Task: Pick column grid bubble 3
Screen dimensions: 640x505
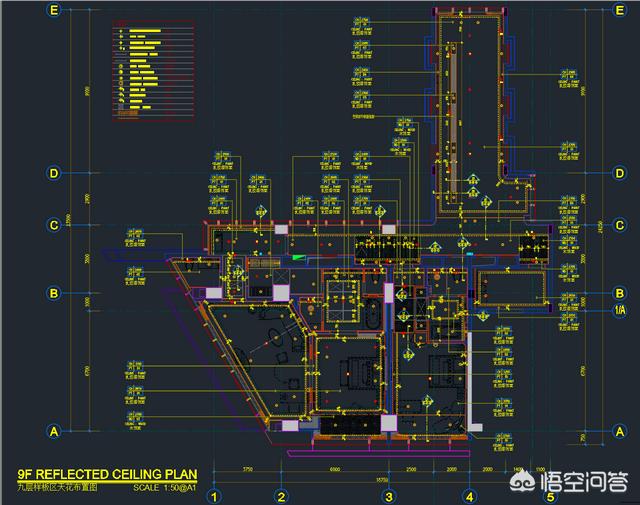Action: [390, 496]
